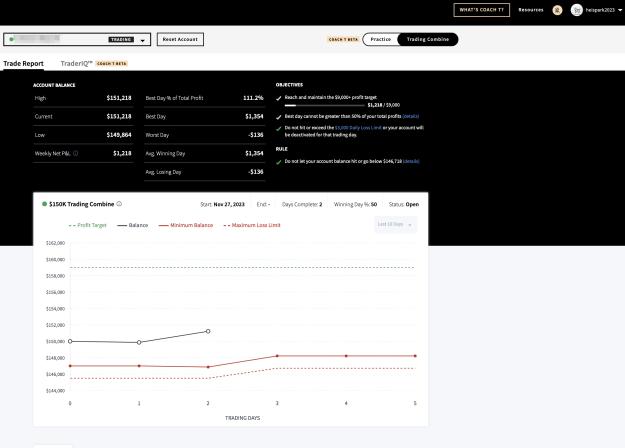The image size is (625, 448).
Task: Click the checkmark beside the profit target objective
Action: coord(279,98)
